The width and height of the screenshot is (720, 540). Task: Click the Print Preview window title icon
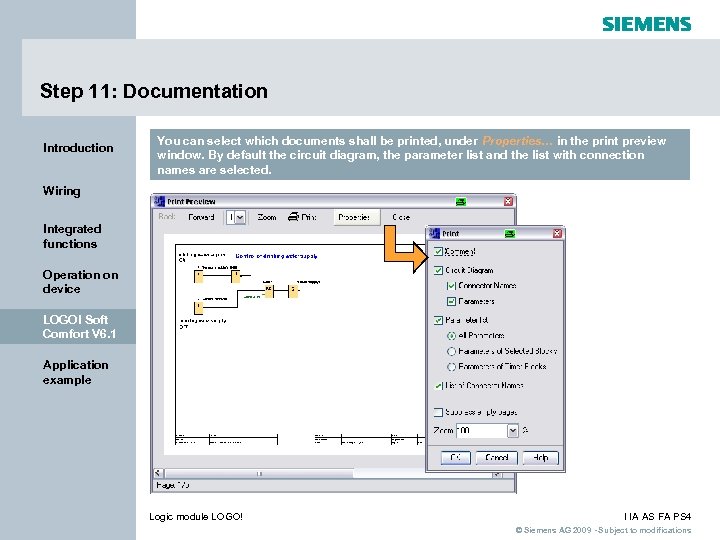coord(159,201)
